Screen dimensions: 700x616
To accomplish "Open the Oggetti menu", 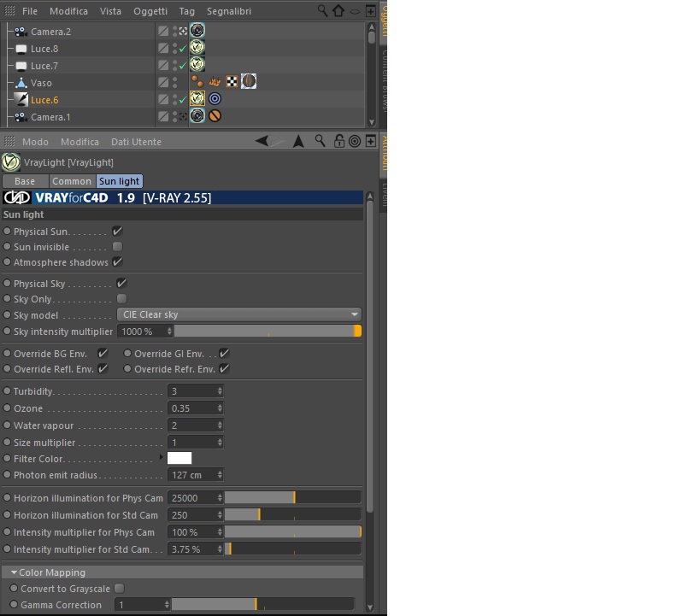I will [150, 11].
